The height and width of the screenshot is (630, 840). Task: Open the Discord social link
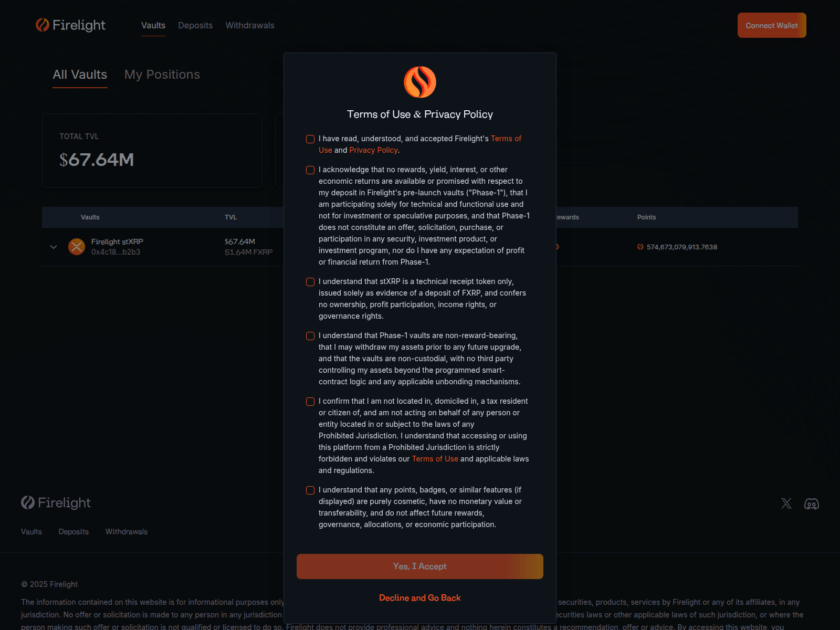point(812,503)
